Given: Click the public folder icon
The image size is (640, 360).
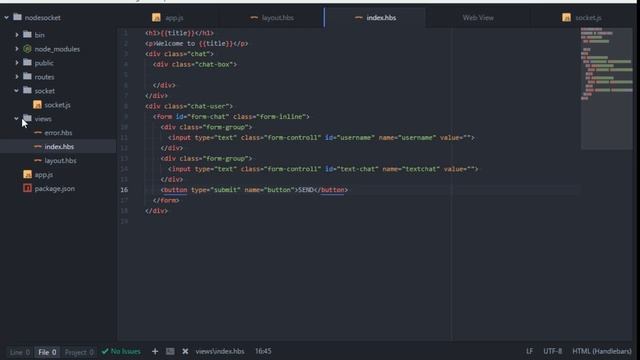Looking at the screenshot, I should pos(27,62).
